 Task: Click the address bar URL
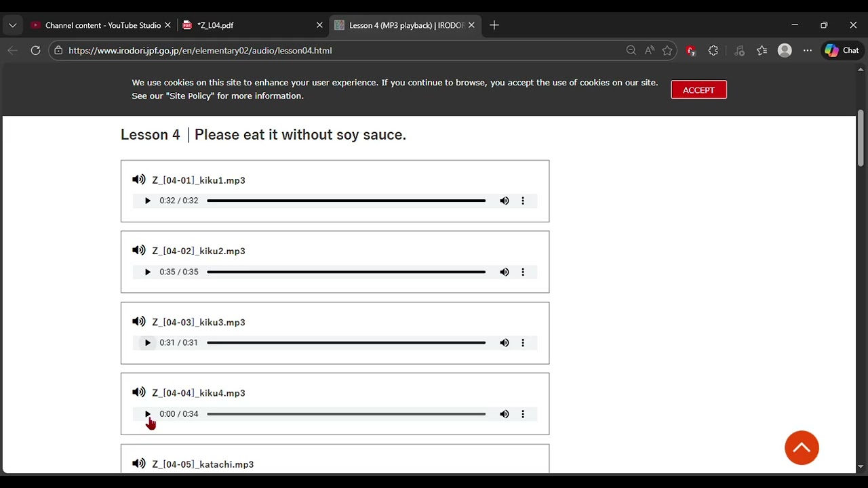[200, 51]
